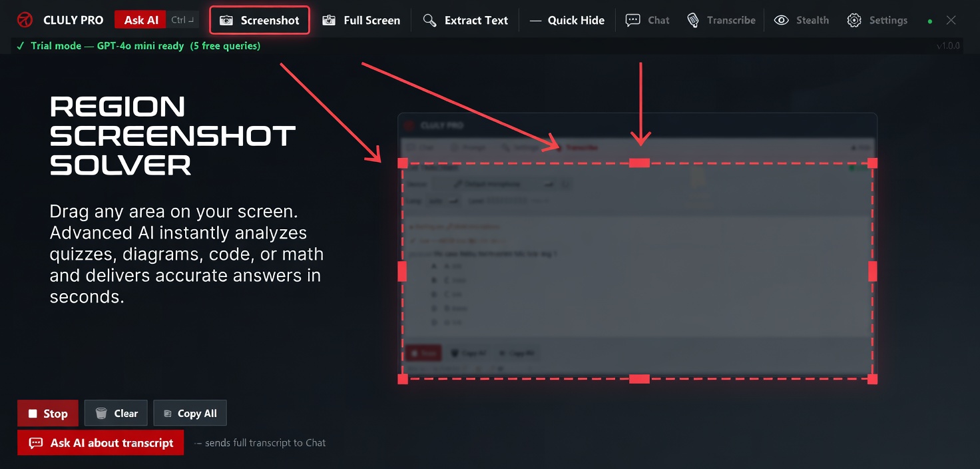
Task: Click Ask AI about transcript
Action: coord(101,442)
